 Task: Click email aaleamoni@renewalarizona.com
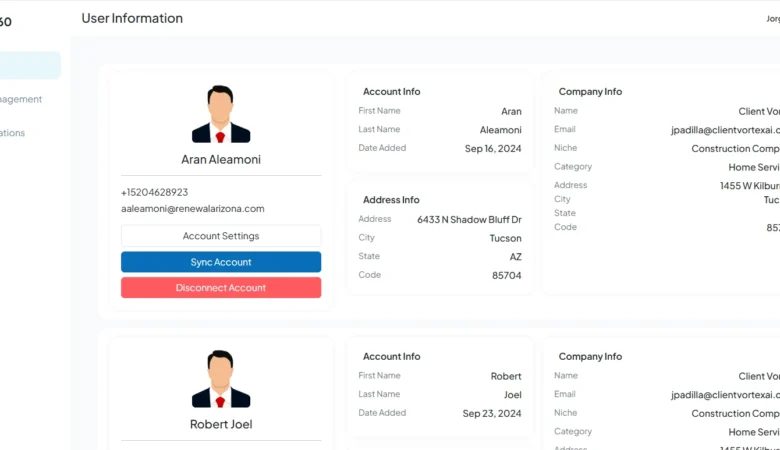click(193, 209)
